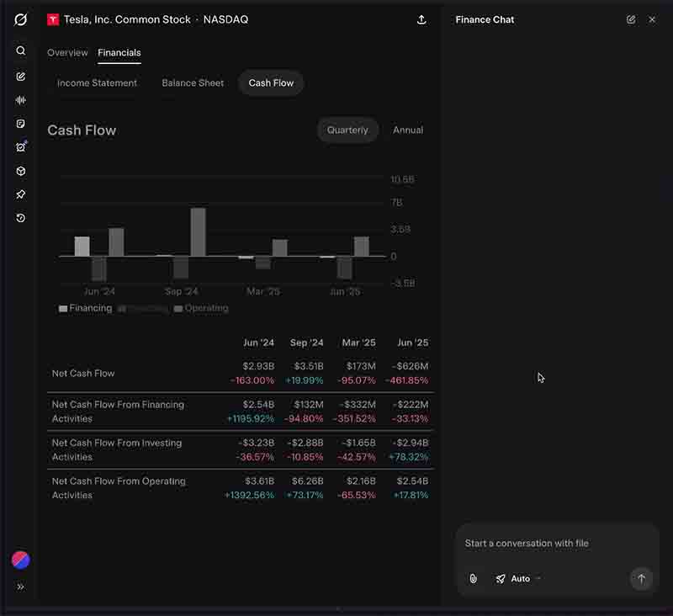Focus the Start a conversation input field
This screenshot has height=616, width=673.
(558, 544)
